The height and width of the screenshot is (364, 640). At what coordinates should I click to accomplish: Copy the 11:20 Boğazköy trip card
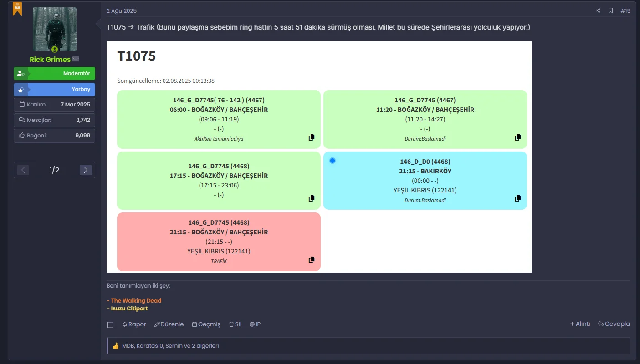coord(518,137)
